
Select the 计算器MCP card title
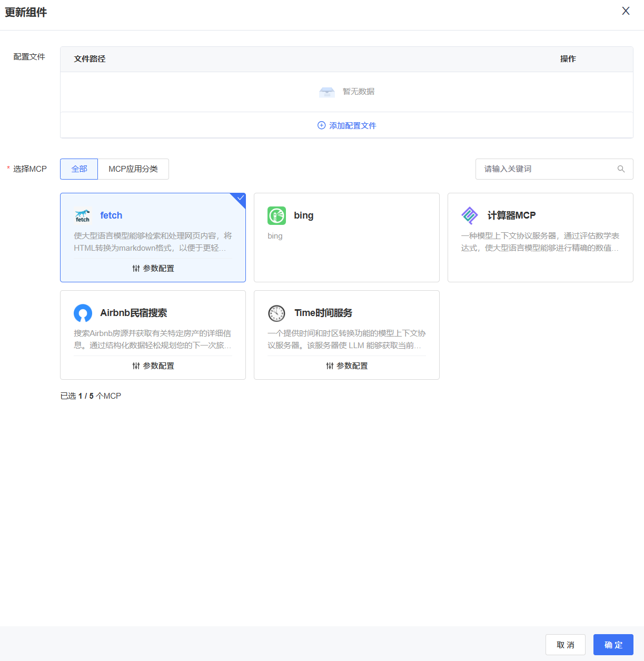[511, 215]
